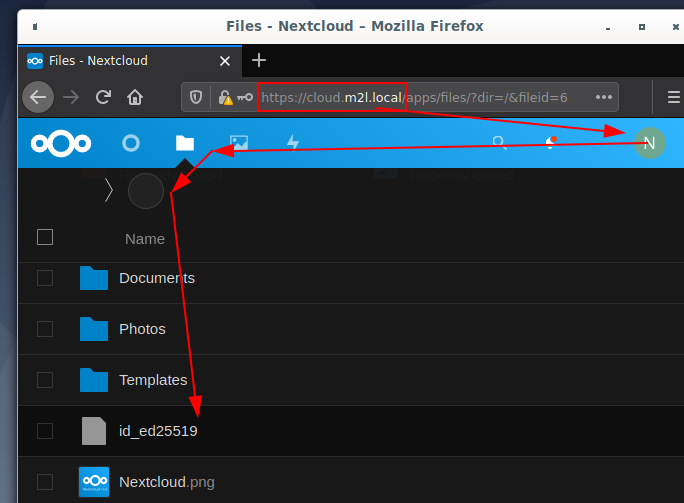Click the Nextcloud.png thumbnail
684x503 pixels.
(94, 482)
